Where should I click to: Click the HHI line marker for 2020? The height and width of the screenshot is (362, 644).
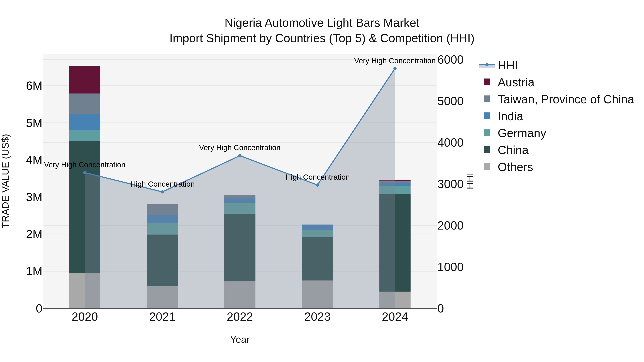(85, 173)
